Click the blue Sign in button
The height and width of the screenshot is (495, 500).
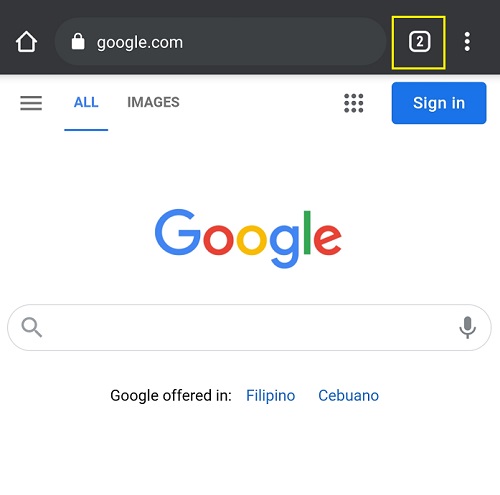(439, 103)
